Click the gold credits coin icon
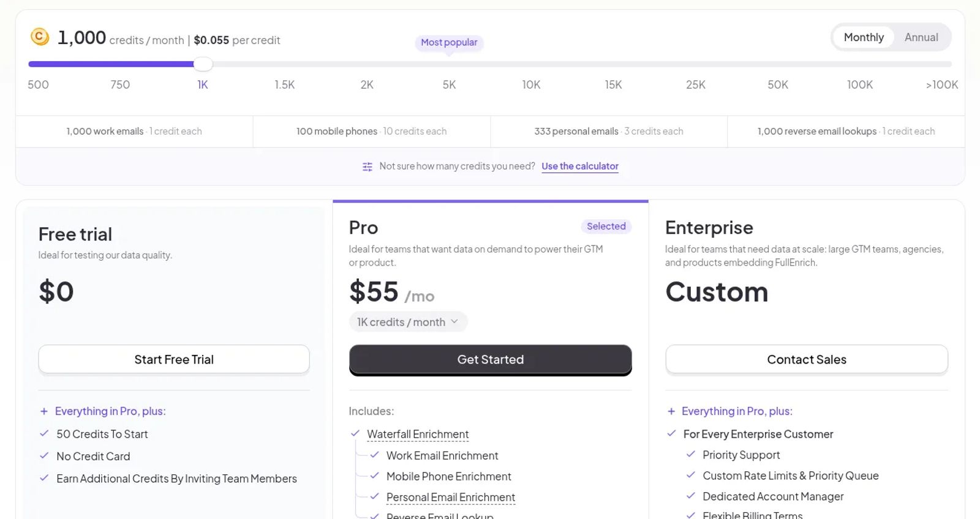The width and height of the screenshot is (980, 519). 40,37
